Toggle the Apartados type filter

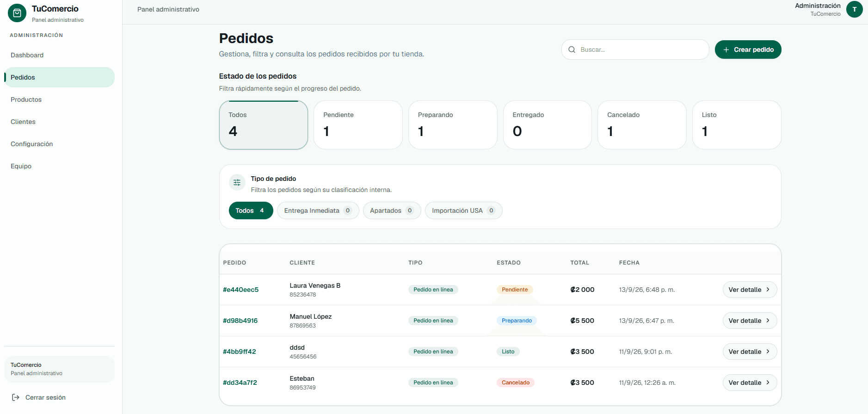pyautogui.click(x=392, y=210)
